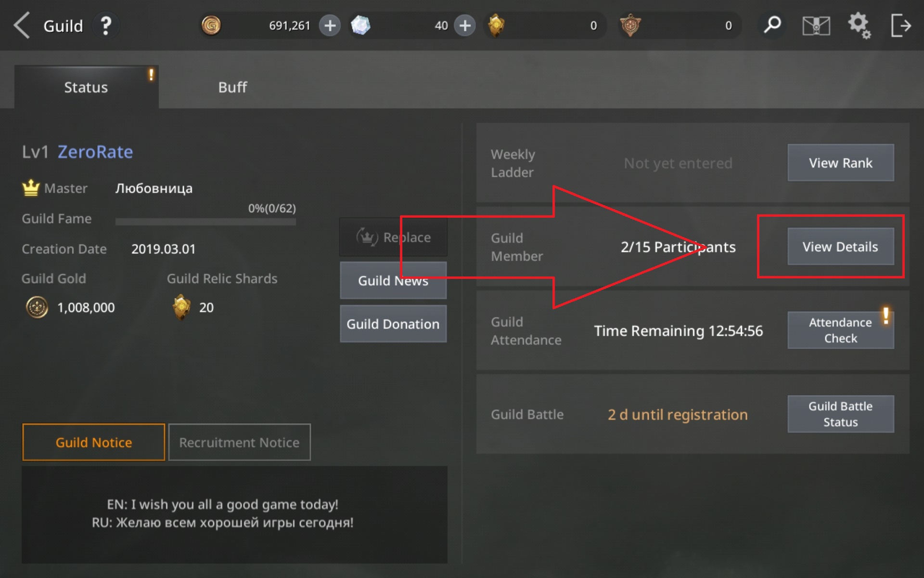Open settings gear icon
This screenshot has height=578, width=924.
pyautogui.click(x=860, y=26)
